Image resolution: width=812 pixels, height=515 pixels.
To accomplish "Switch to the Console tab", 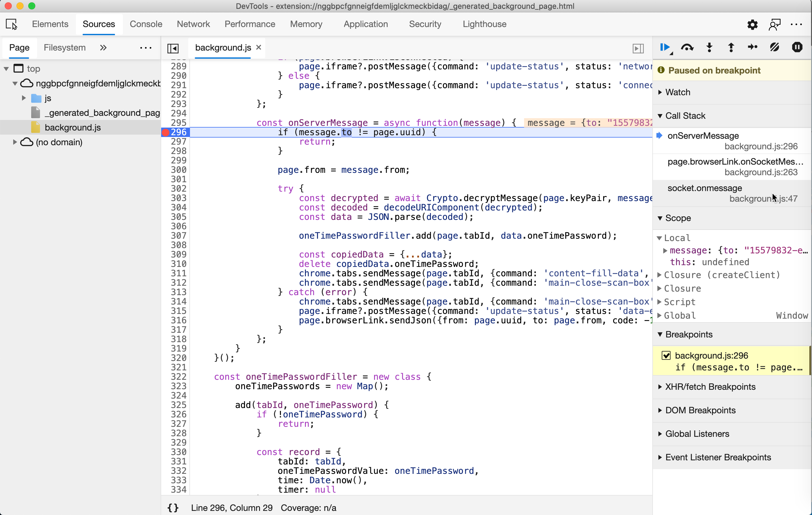I will click(146, 24).
